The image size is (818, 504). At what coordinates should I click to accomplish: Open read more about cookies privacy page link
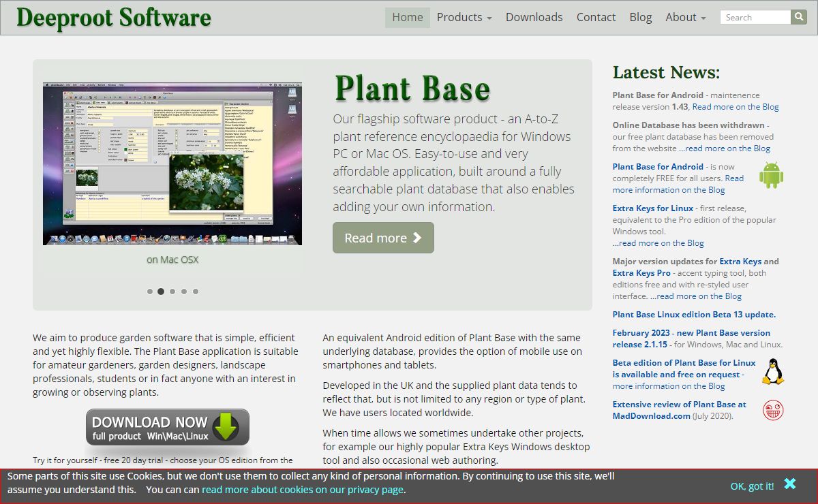point(303,490)
